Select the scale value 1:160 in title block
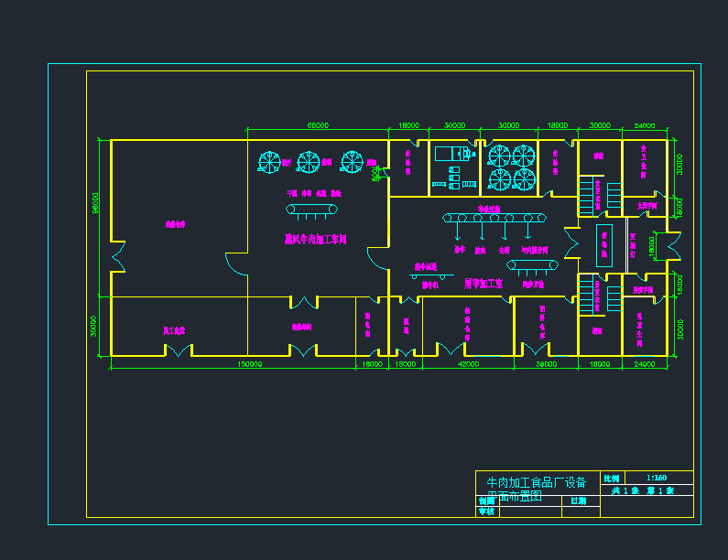This screenshot has width=728, height=560. coord(656,478)
